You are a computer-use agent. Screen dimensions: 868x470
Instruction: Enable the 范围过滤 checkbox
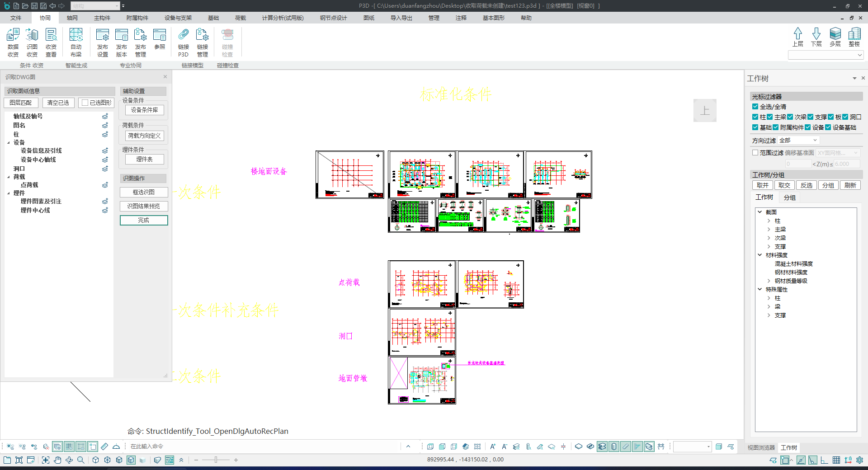755,153
